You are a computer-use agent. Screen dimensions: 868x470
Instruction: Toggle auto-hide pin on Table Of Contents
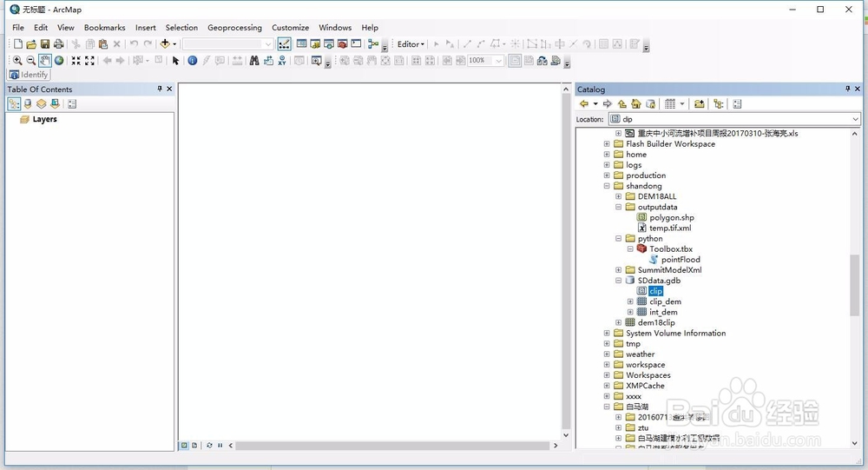pos(160,89)
